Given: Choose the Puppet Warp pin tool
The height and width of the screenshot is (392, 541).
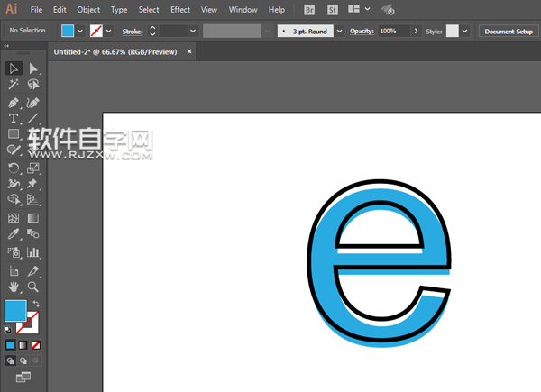Looking at the screenshot, I should point(33,184).
